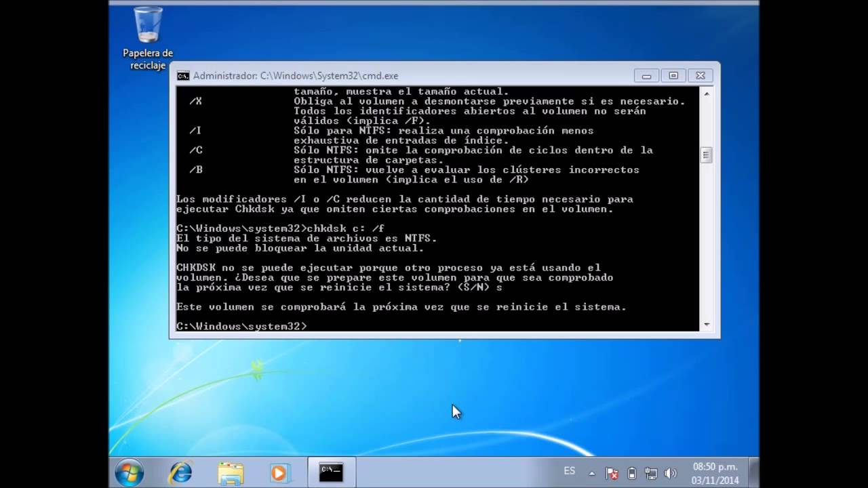Click the console scrollbar down arrow
Viewport: 868px width, 488px height.
point(706,325)
